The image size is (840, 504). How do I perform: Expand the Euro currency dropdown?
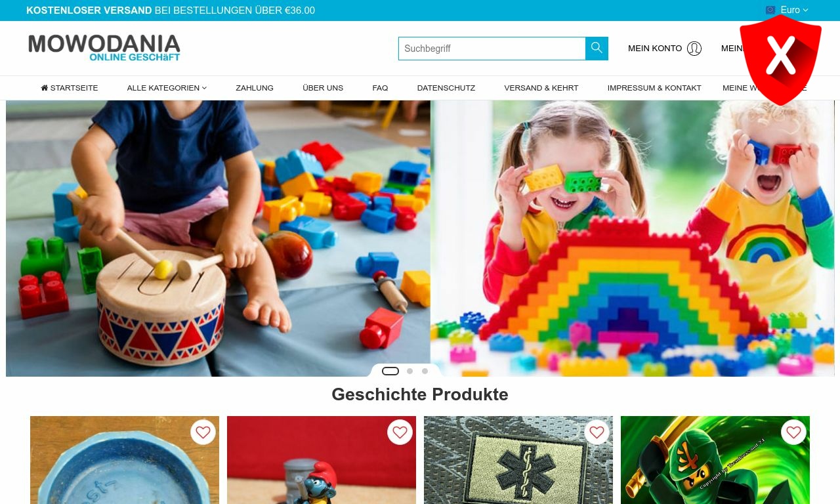[x=794, y=10]
